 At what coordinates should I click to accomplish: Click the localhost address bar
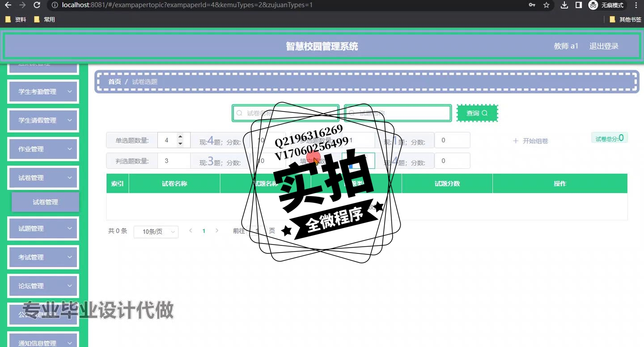pos(286,5)
